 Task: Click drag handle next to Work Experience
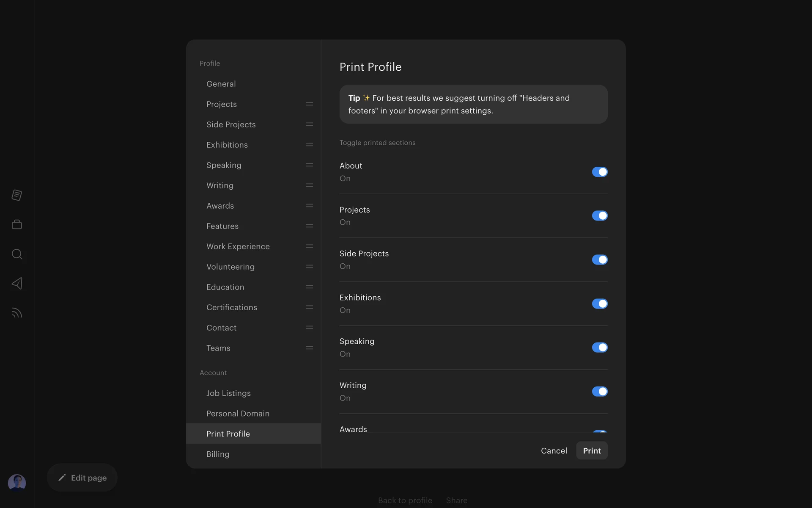[x=309, y=246]
